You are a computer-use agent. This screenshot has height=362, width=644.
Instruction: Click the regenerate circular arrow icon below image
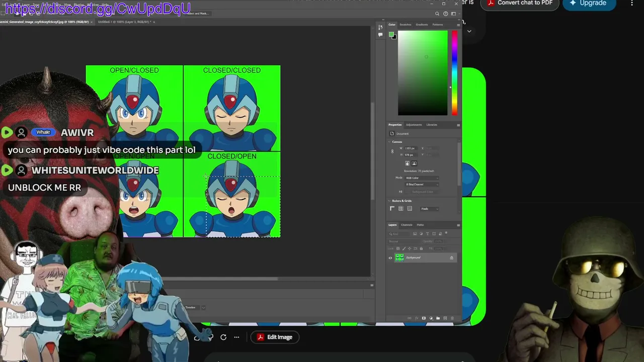[223, 337]
